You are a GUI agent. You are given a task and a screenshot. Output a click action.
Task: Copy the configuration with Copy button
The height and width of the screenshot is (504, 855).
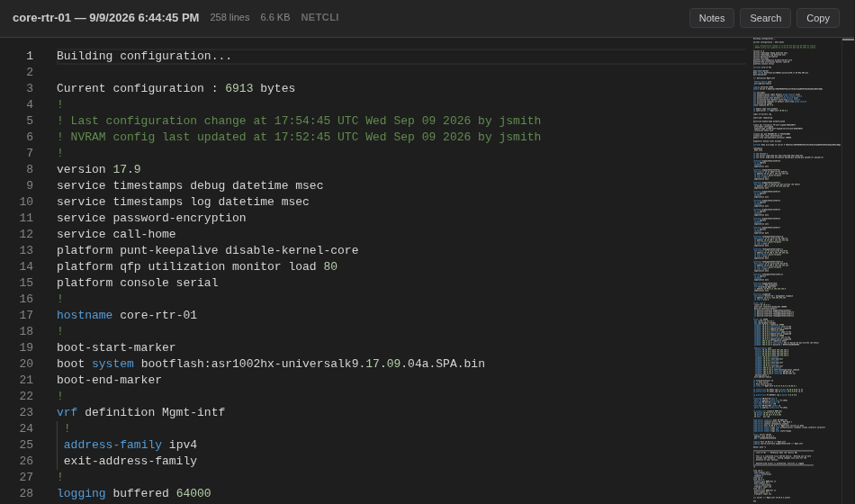[x=818, y=18]
